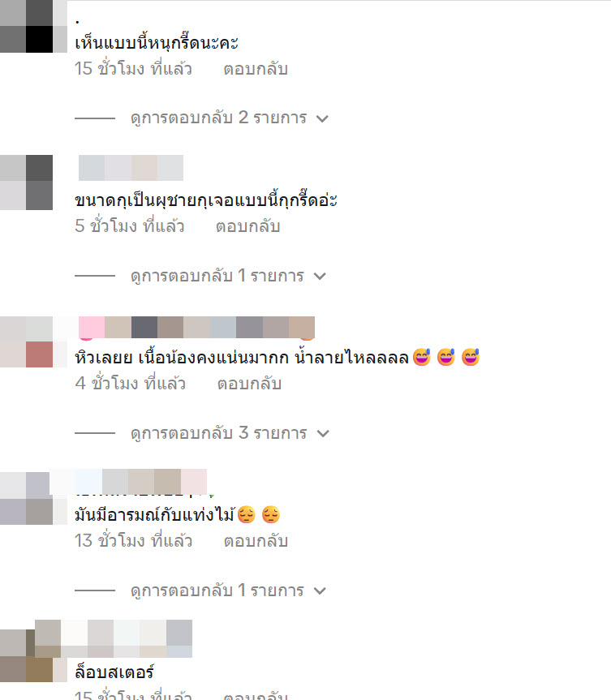611x700 pixels.
Task: Expand the single reply under 13-hour comment
Action: (x=228, y=590)
